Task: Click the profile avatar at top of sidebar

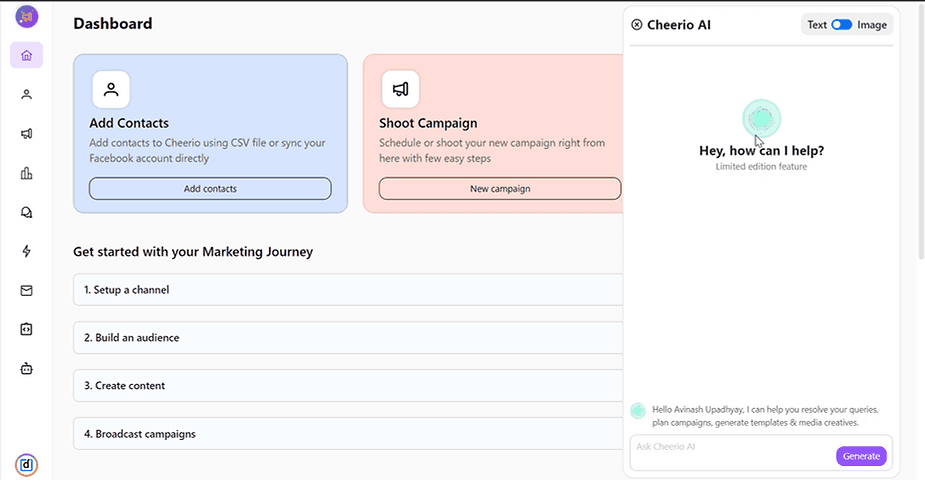Action: coord(26,17)
